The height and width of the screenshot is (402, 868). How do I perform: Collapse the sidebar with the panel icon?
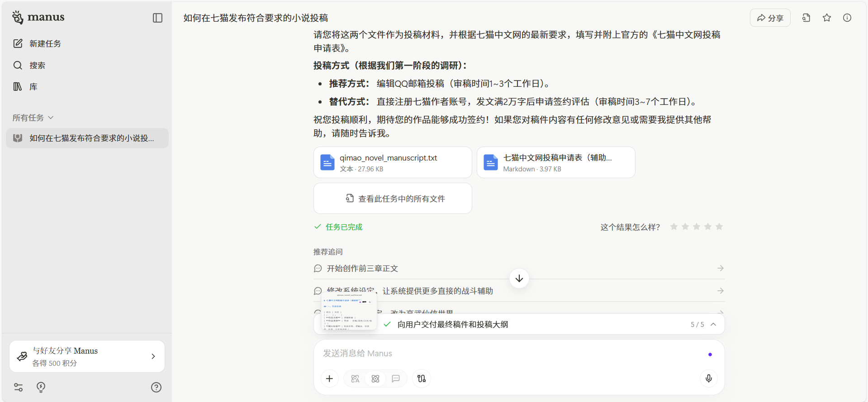tap(157, 18)
